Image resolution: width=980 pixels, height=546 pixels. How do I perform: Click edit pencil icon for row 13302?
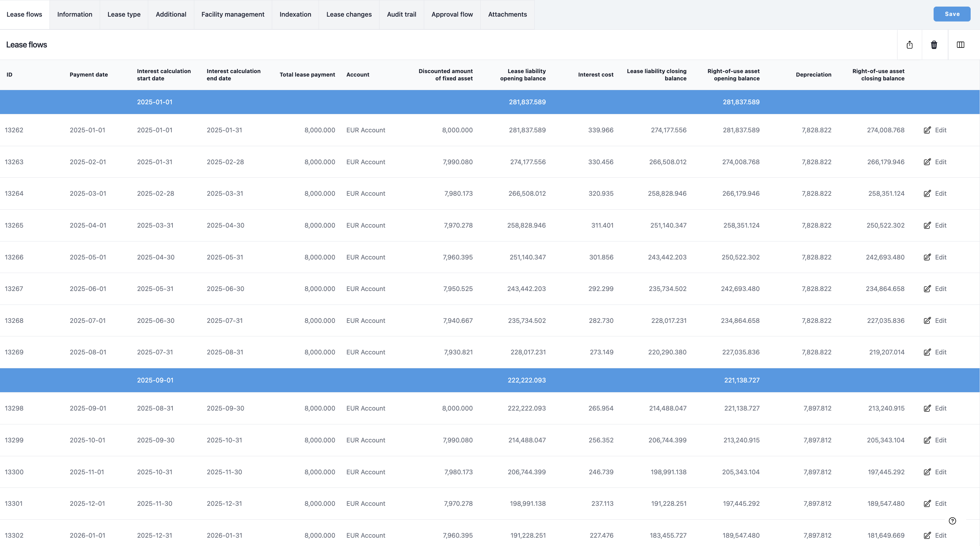point(927,535)
